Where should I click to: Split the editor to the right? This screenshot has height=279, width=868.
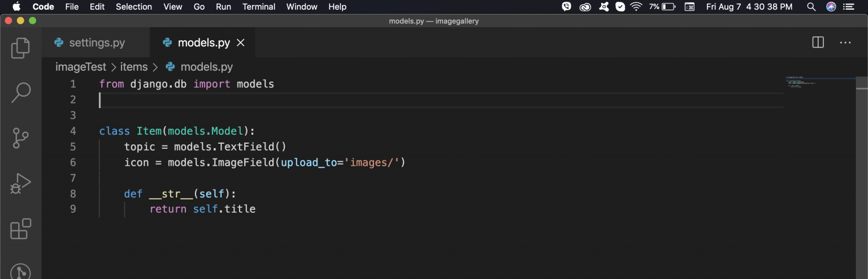pos(818,42)
